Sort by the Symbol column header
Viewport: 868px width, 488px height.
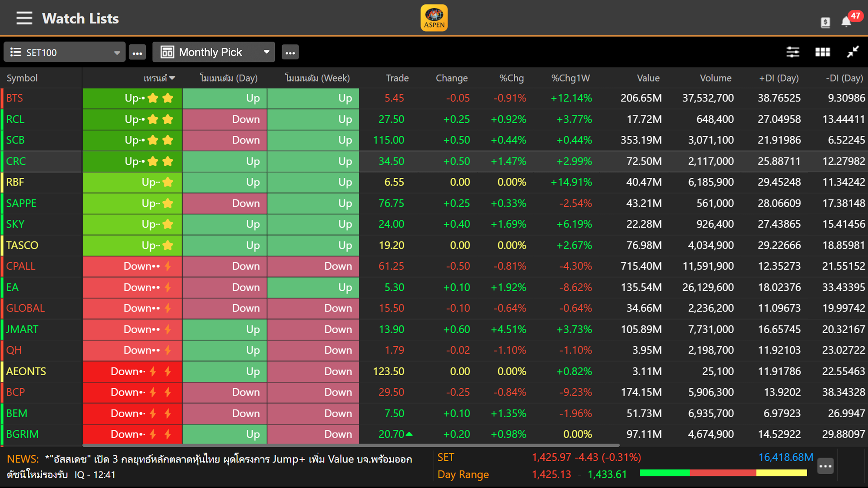click(x=22, y=78)
